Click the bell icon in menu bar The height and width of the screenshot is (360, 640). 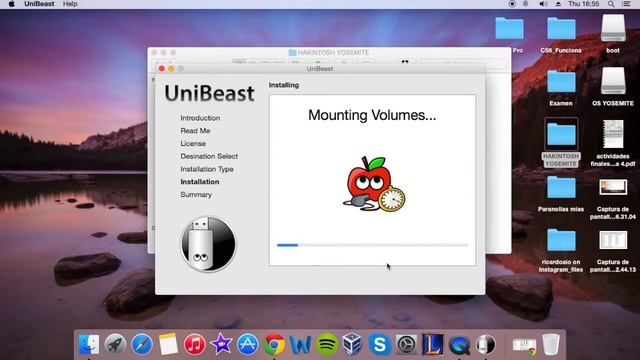click(x=526, y=4)
